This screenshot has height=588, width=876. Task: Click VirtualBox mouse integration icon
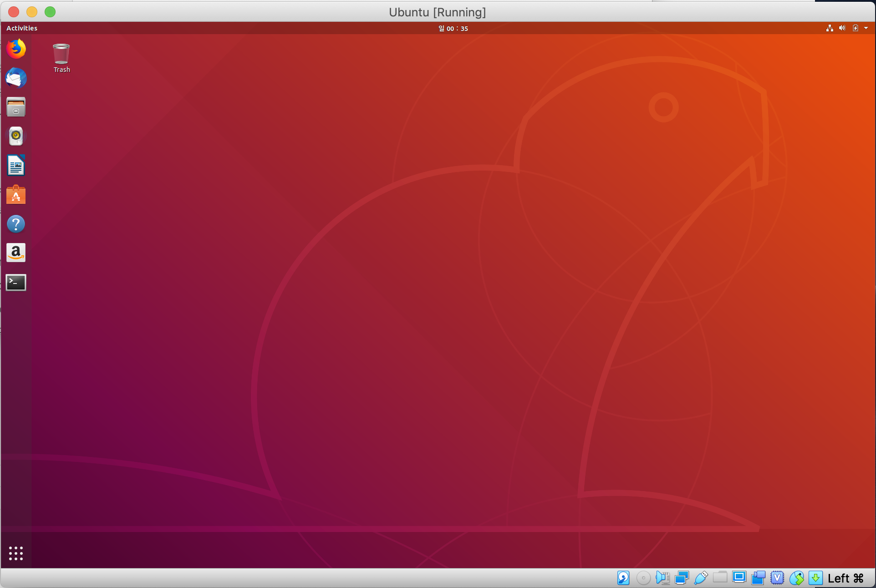(x=797, y=578)
